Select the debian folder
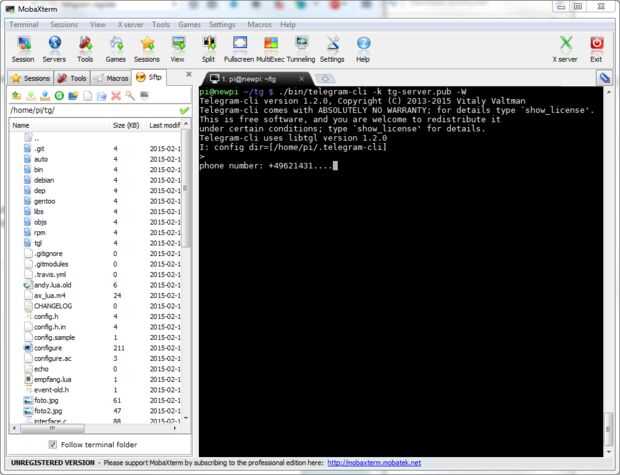This screenshot has width=620, height=475. (x=43, y=180)
